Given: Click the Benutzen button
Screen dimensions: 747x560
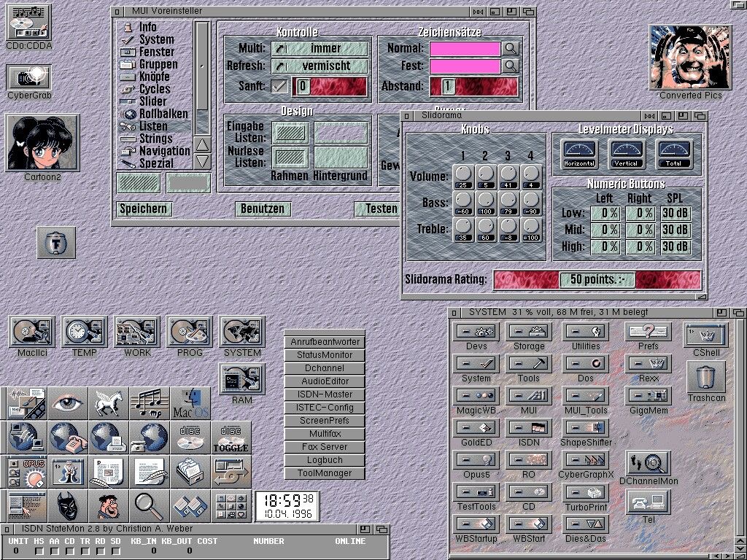Looking at the screenshot, I should coord(263,209).
